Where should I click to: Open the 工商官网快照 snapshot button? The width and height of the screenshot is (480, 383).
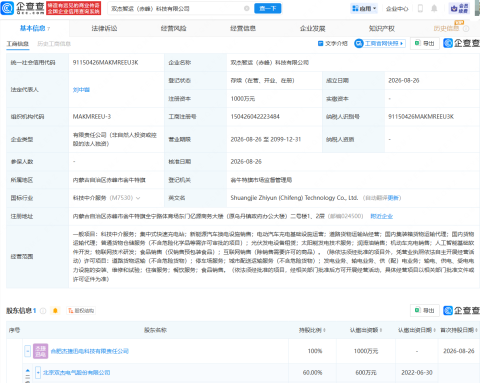(380, 43)
